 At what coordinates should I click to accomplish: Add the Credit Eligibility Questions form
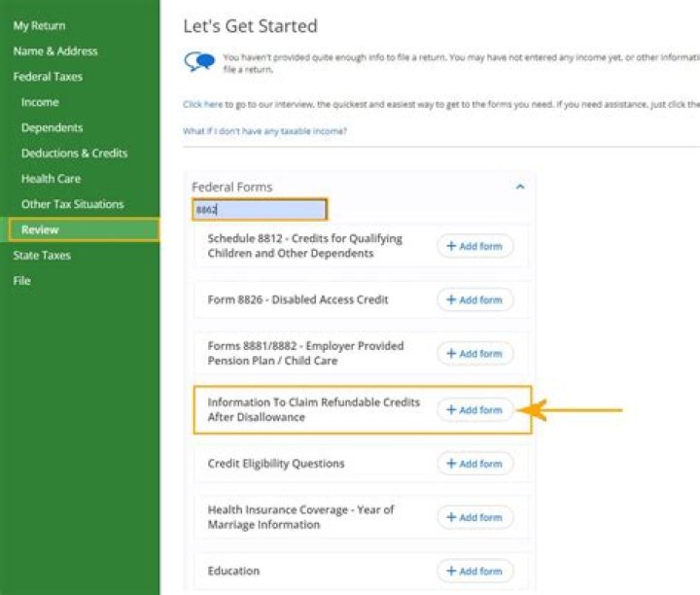pos(475,464)
